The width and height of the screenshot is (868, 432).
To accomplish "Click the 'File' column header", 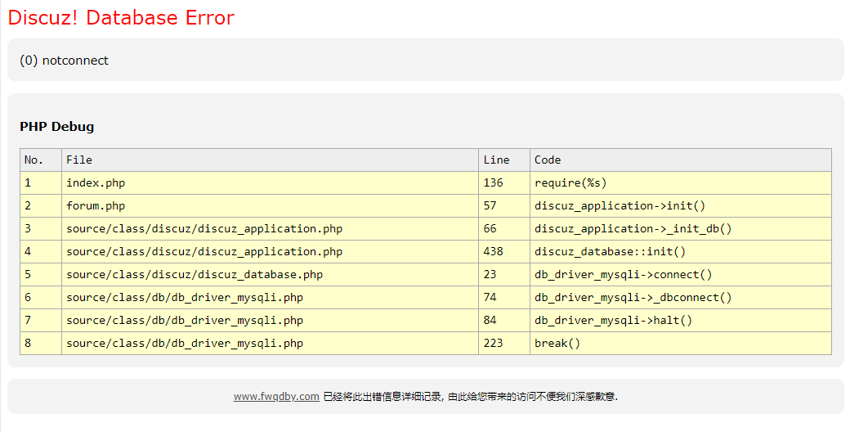I will (271, 160).
